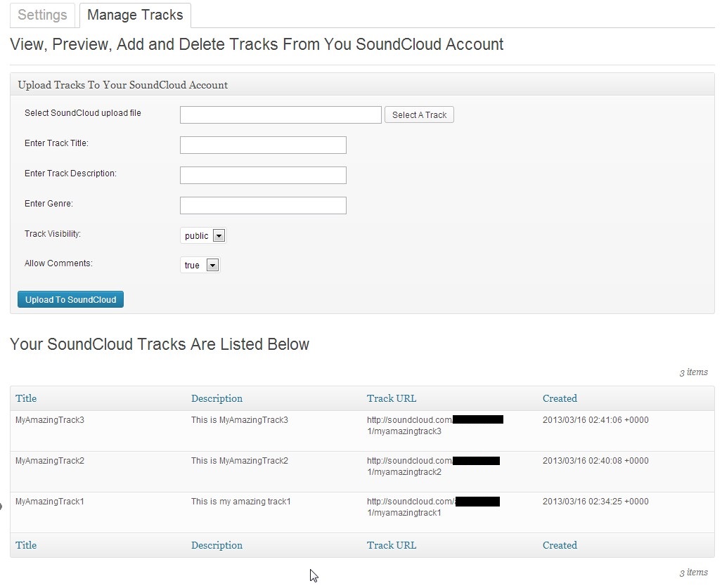Click Created in the table footer
This screenshot has height=588, width=722.
[560, 545]
